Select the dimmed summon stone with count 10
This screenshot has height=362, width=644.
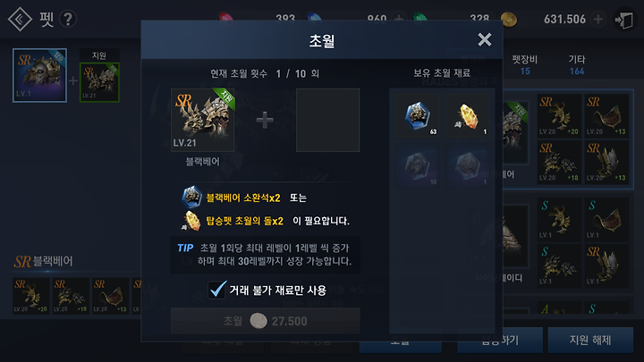(417, 165)
